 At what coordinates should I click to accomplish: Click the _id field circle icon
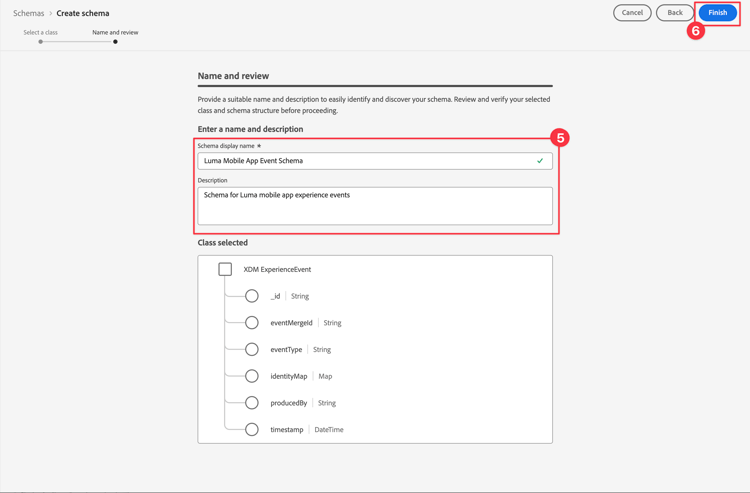coord(252,296)
